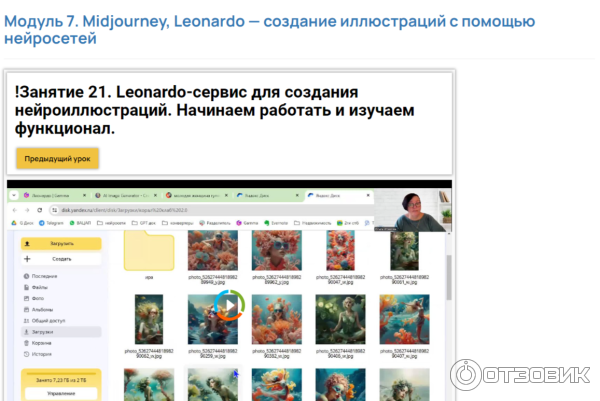Select thumbnail ending 90406_w.jpg
Viewport: 600px width, 401px height.
[341, 319]
